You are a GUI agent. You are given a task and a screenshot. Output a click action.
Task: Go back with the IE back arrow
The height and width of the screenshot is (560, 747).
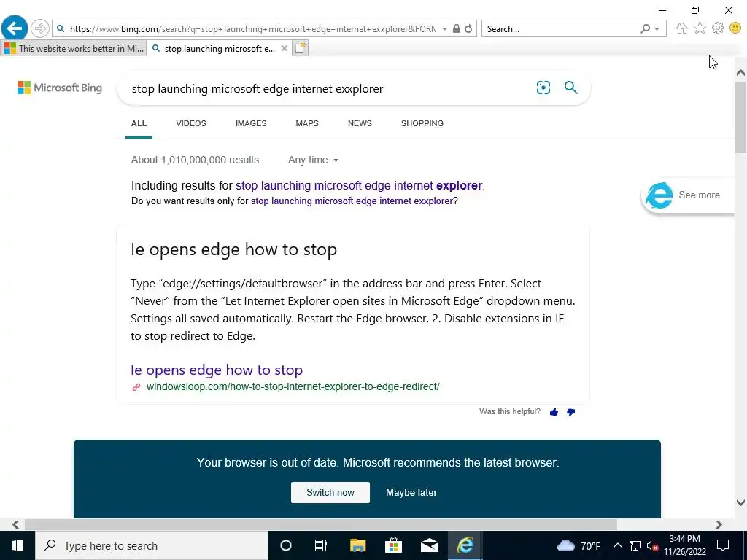click(x=15, y=28)
